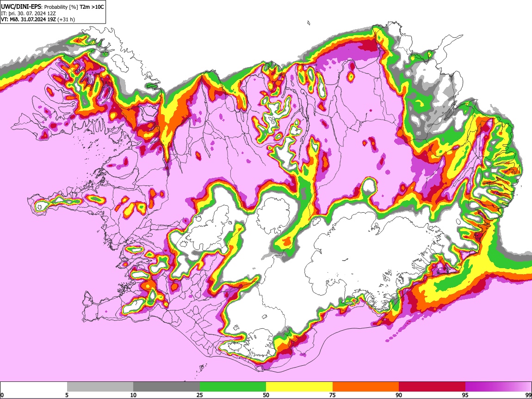
Task: Click the 'T2m >10C' parameter label
Action: tap(92, 7)
